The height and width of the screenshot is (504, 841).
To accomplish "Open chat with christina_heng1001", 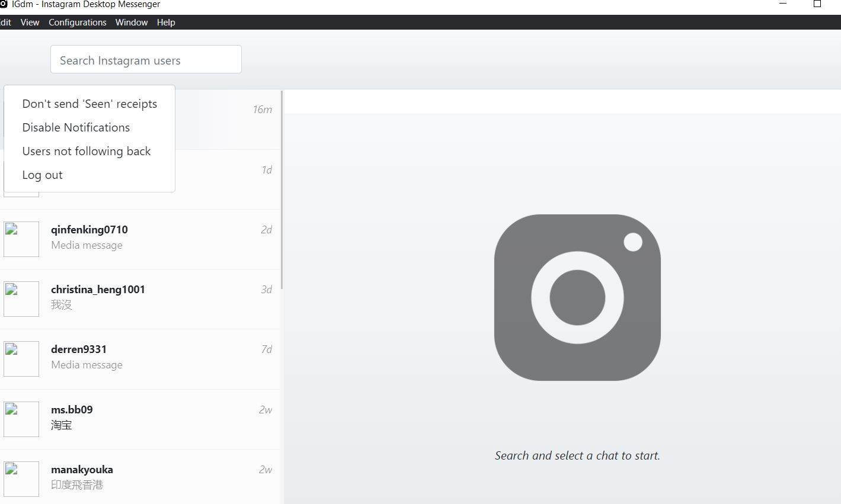I will click(x=140, y=299).
